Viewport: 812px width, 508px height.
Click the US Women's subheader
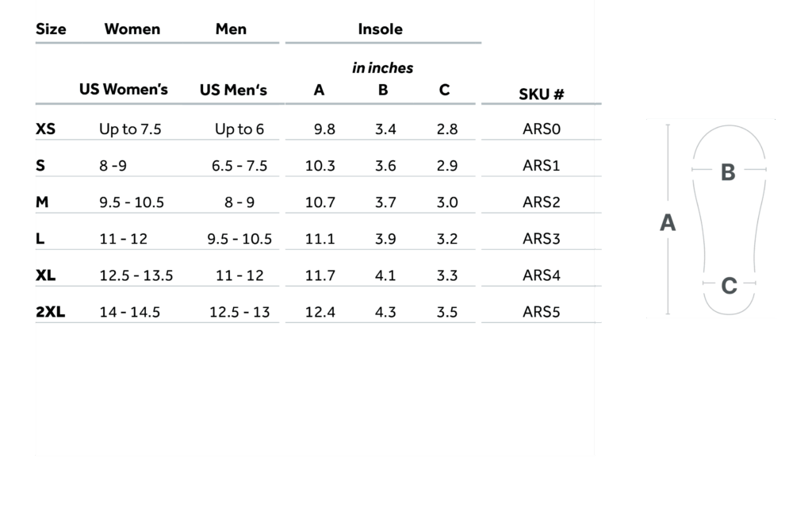[x=124, y=89]
